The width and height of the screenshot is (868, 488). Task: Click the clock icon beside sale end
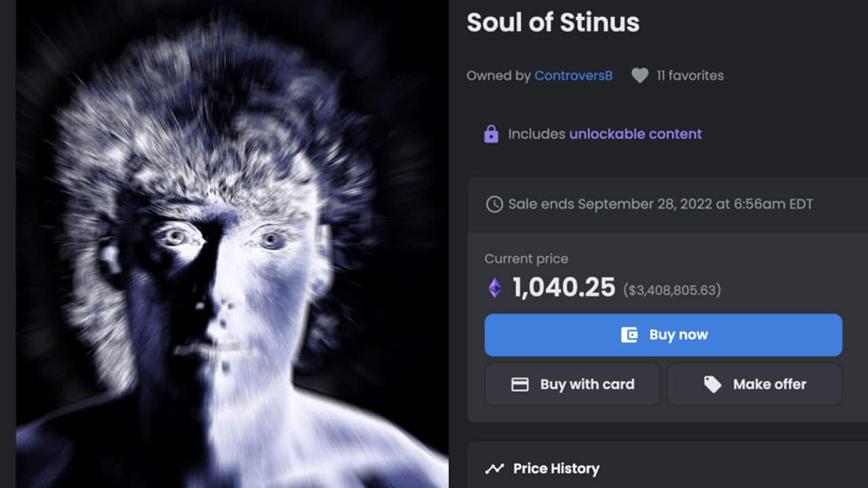point(494,204)
